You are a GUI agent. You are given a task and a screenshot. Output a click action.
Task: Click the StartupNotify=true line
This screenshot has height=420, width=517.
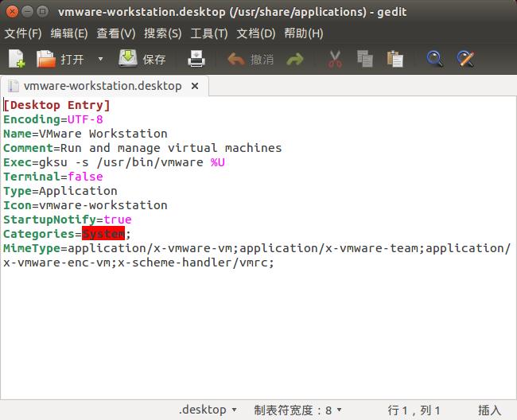pos(68,220)
